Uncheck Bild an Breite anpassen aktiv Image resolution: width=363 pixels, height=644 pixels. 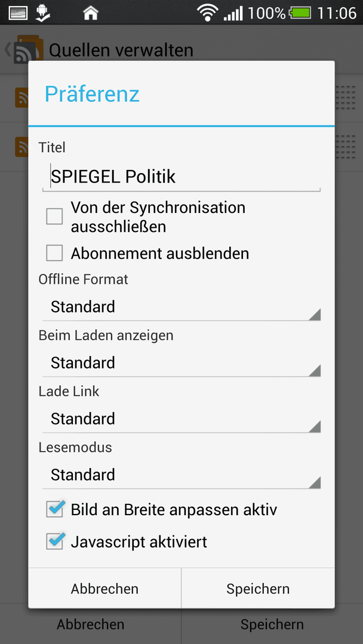pyautogui.click(x=54, y=510)
